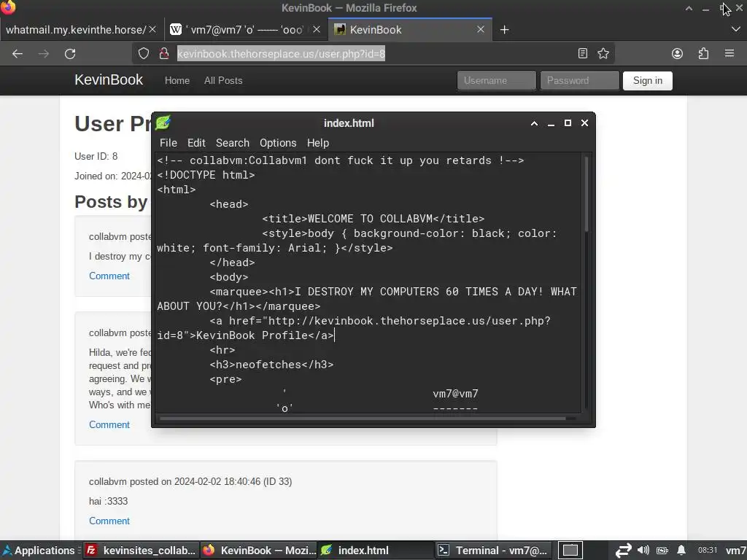Screen dimensions: 747x560
Task: Open File menu in index.html editor
Action: tap(169, 143)
